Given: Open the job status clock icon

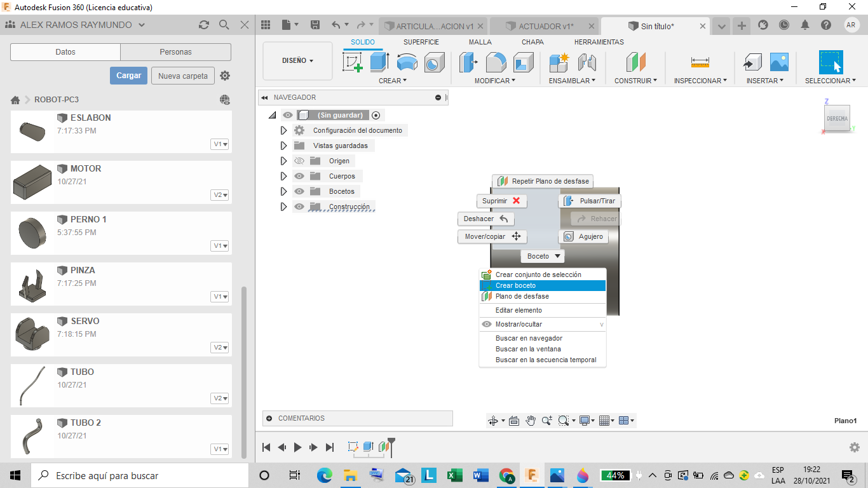Looking at the screenshot, I should pos(784,25).
